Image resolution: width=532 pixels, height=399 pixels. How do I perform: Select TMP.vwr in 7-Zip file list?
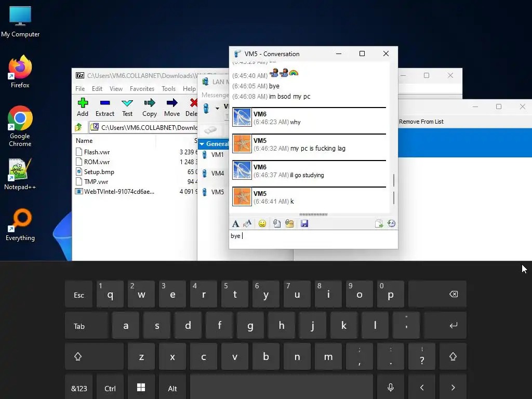[96, 181]
